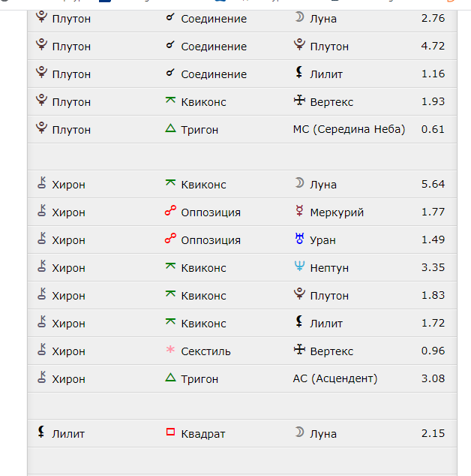Click the conjunction symbol in the 2.76 row
This screenshot has width=471, height=476.
170,17
